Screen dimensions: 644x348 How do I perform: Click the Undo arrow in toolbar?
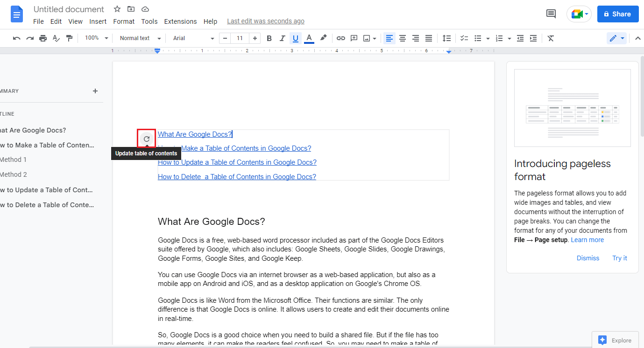[17, 38]
